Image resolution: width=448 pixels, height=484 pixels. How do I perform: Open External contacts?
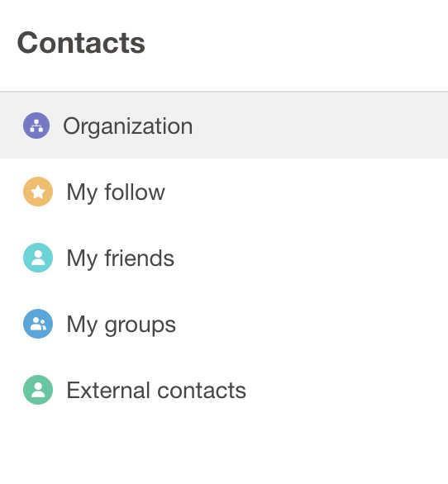tap(224, 390)
